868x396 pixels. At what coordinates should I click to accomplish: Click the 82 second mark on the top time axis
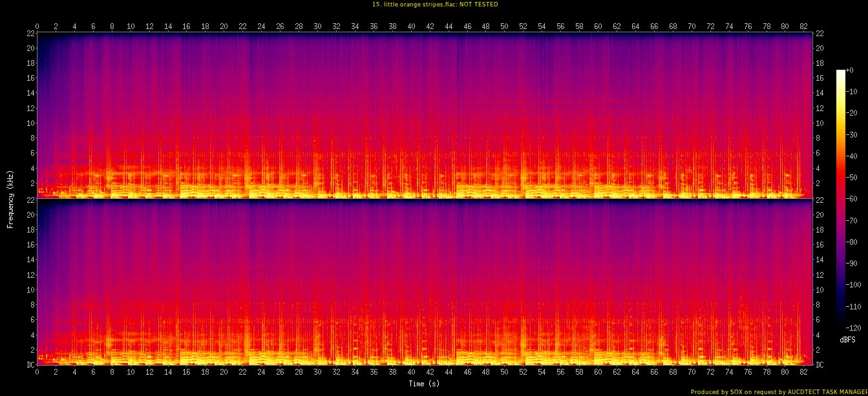[804, 26]
